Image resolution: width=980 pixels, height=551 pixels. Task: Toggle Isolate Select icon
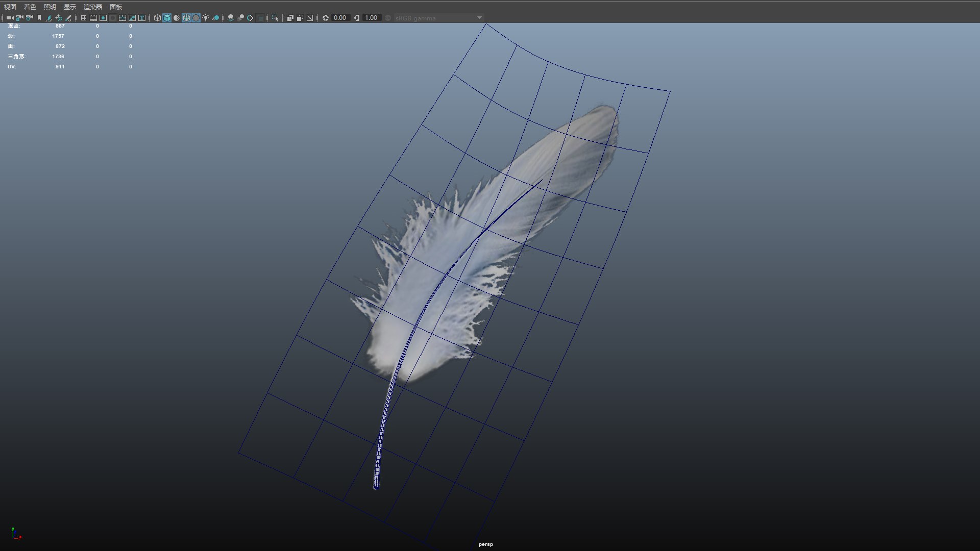point(275,18)
